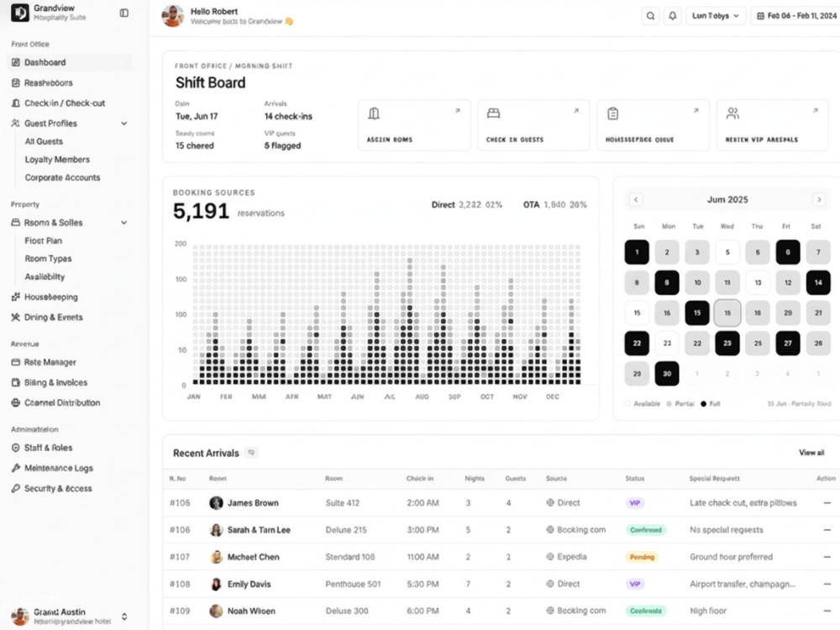Viewport: 840px width, 630px height.
Task: Click Penthouse 501 room cell
Action: pyautogui.click(x=353, y=584)
